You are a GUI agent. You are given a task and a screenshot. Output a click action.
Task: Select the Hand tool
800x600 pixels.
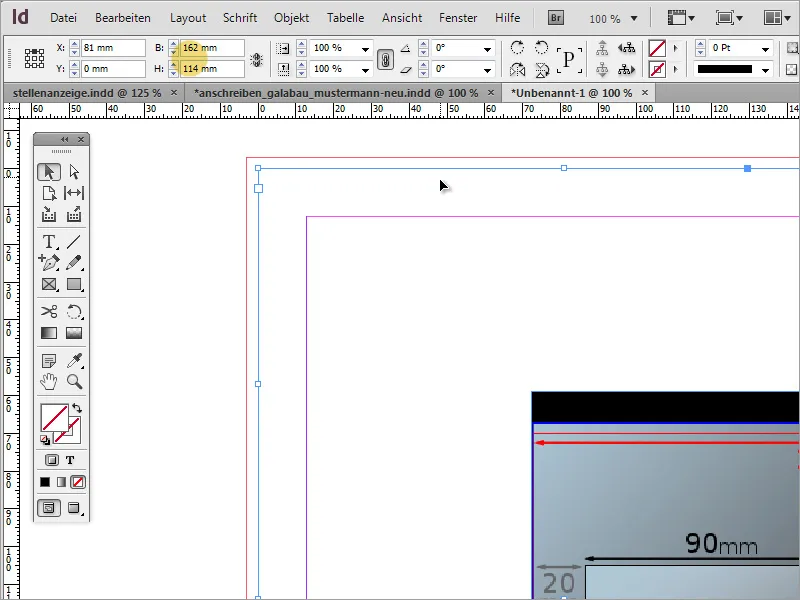[x=49, y=382]
